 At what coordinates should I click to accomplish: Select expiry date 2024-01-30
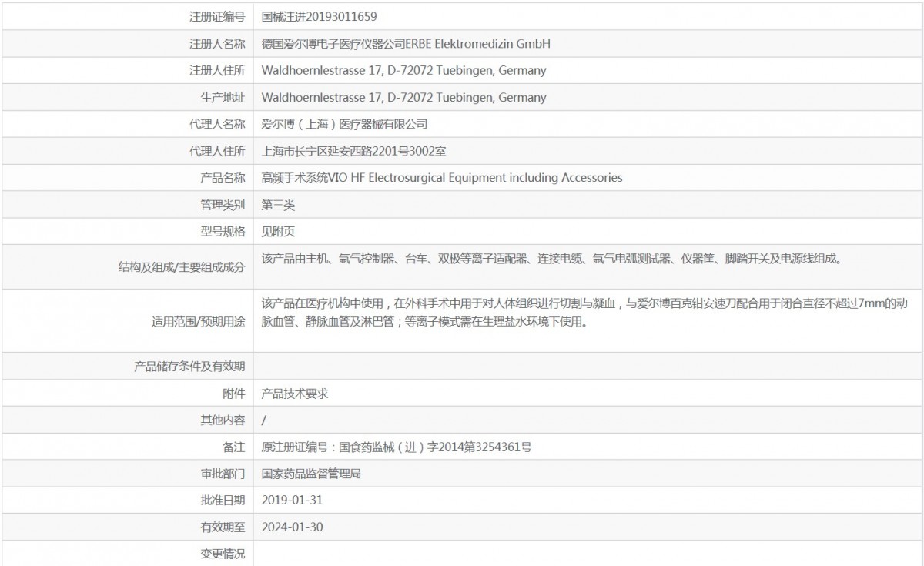click(292, 527)
